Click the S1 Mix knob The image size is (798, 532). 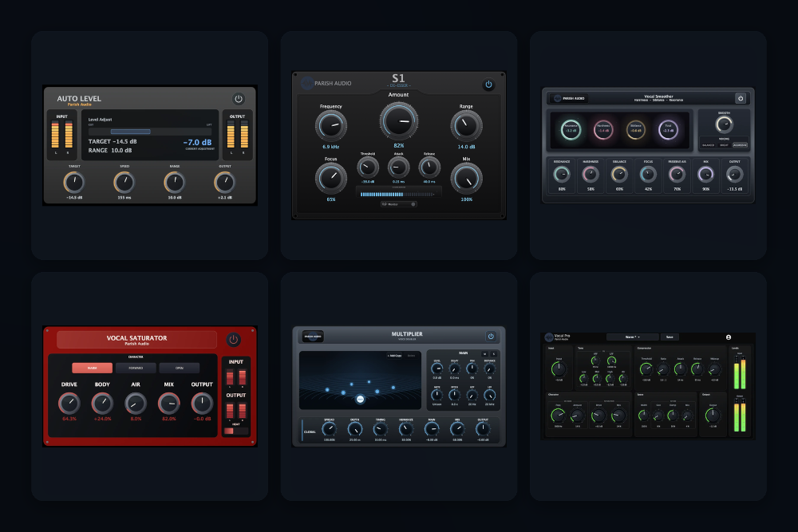pos(466,179)
